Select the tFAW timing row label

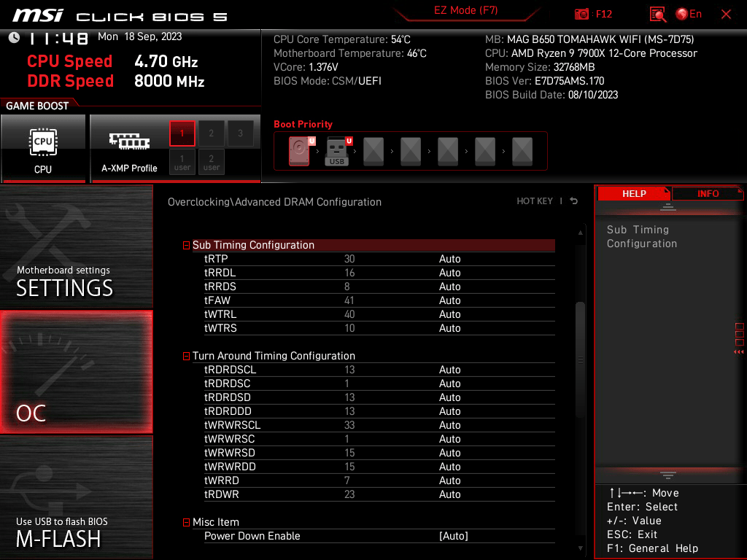pos(217,300)
